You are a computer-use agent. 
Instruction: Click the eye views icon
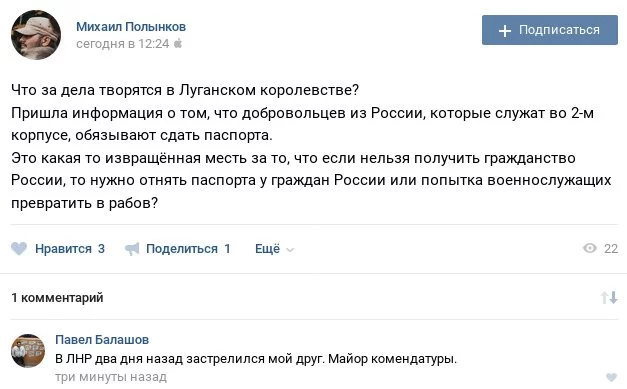[590, 248]
